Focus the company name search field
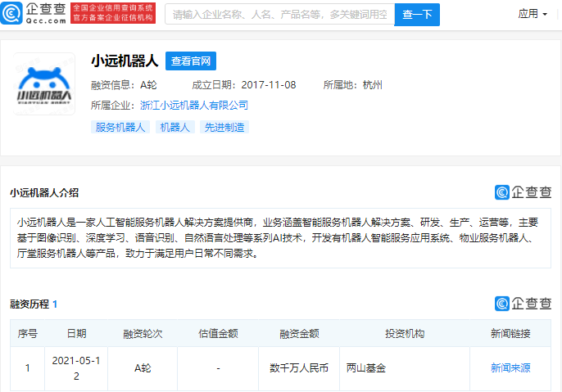Screen dimensions: 562x392 click(279, 14)
